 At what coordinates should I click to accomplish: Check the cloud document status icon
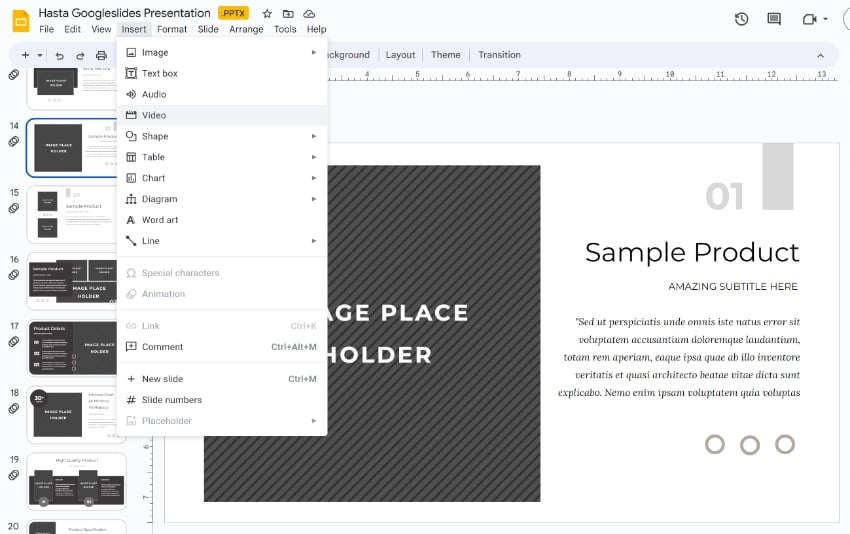309,14
